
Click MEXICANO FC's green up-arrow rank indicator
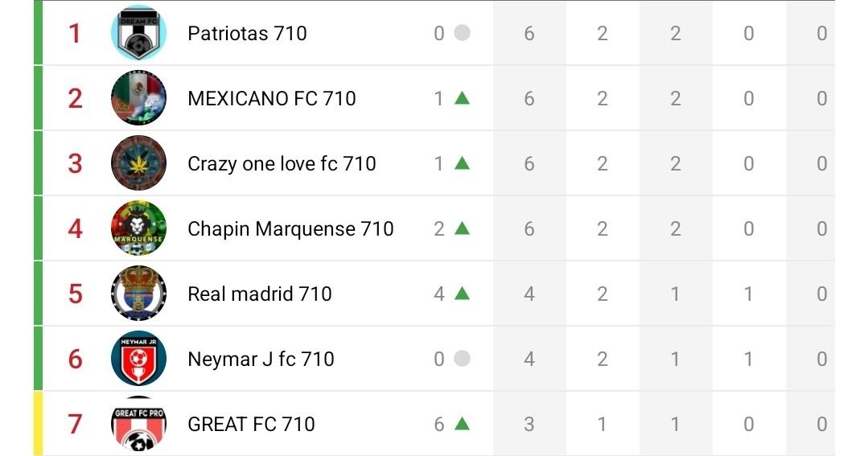(x=462, y=98)
